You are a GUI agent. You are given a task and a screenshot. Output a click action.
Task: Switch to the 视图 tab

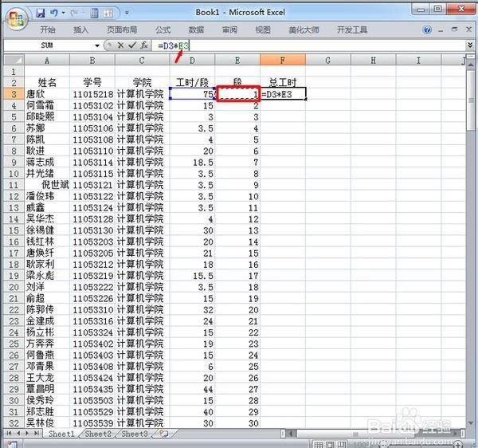(263, 29)
